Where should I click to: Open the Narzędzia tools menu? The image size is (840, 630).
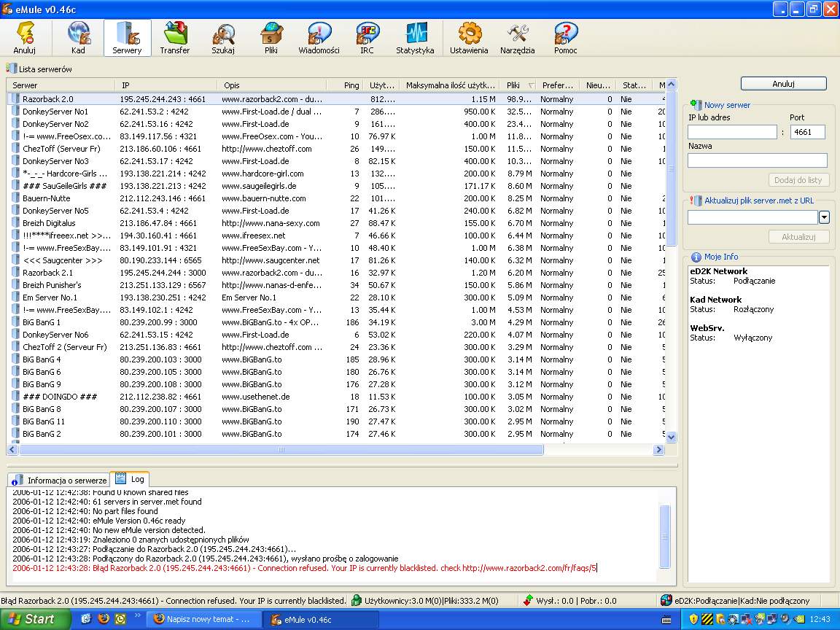[518, 37]
